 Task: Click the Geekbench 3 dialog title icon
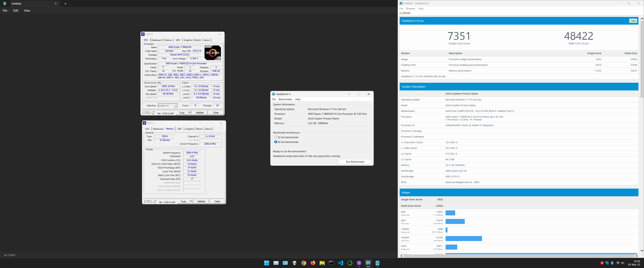[274, 94]
